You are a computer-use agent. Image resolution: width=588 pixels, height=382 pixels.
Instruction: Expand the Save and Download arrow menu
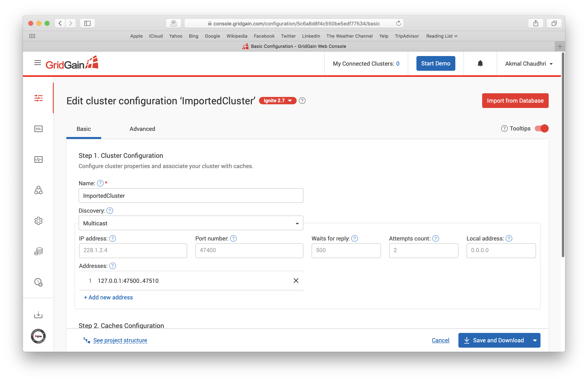point(535,340)
